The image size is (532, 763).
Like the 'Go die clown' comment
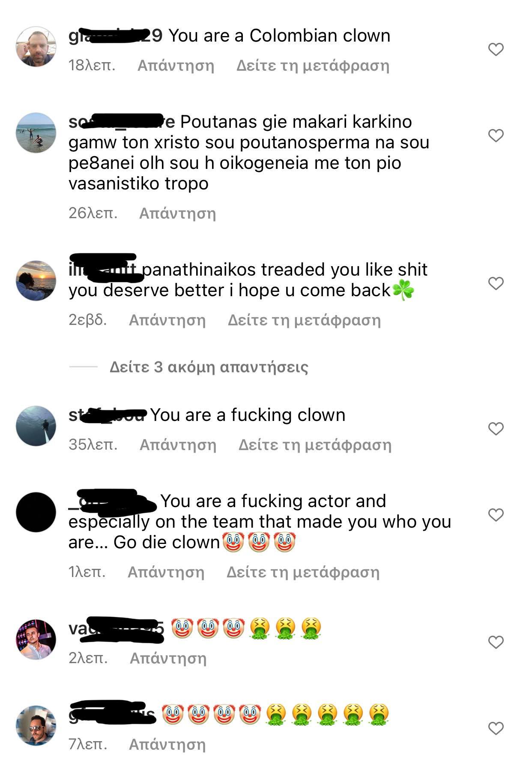tap(496, 515)
